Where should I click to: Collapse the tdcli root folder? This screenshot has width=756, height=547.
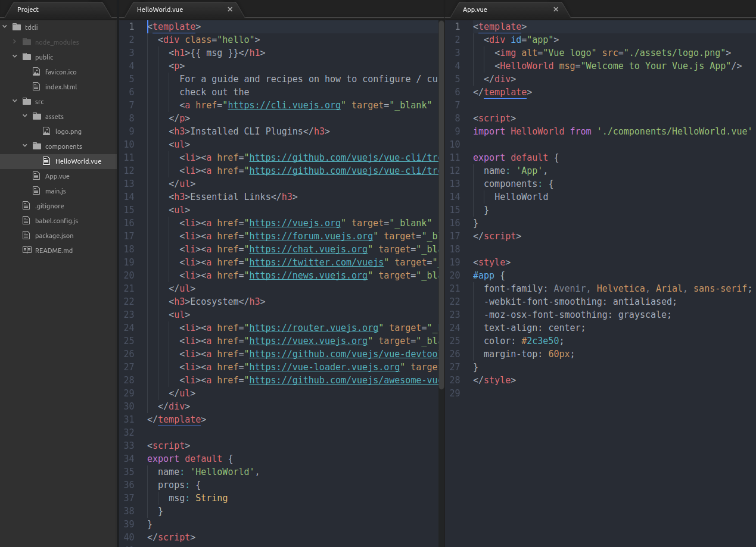point(5,27)
